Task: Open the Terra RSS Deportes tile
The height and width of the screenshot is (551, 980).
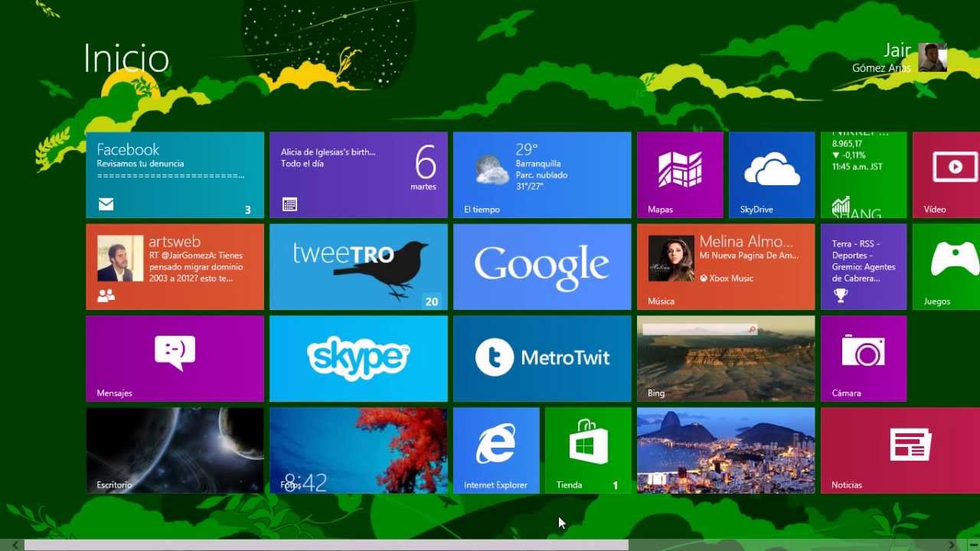Action: point(864,266)
